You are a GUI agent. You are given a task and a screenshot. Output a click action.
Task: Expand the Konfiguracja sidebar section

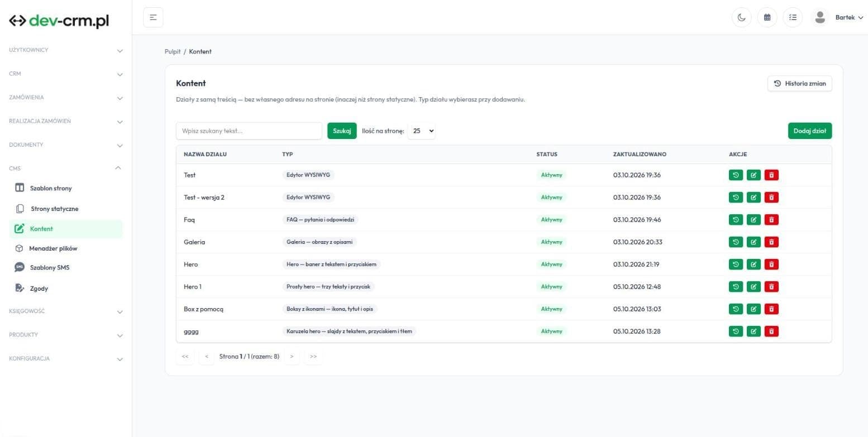point(66,359)
